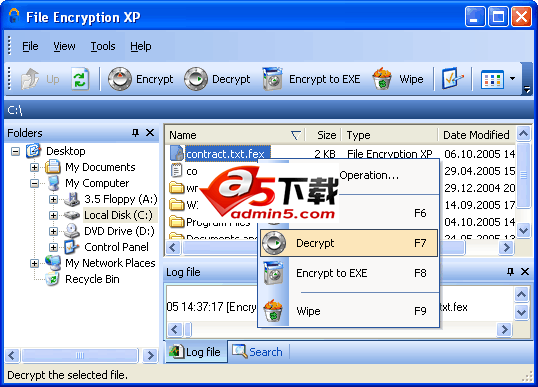Click the My Network Places icon

(53, 263)
